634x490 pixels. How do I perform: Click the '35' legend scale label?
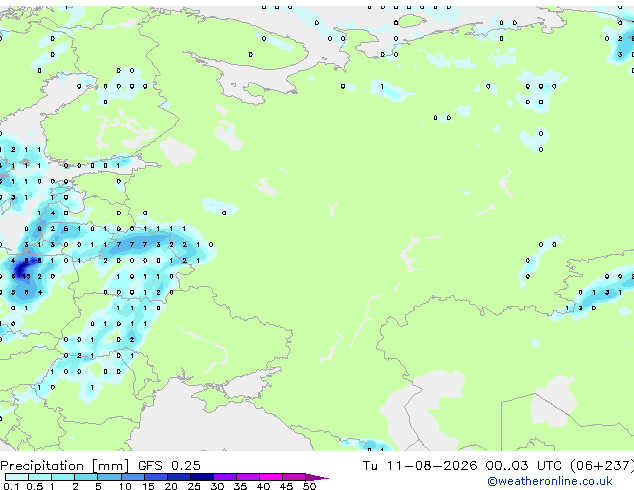(240, 486)
